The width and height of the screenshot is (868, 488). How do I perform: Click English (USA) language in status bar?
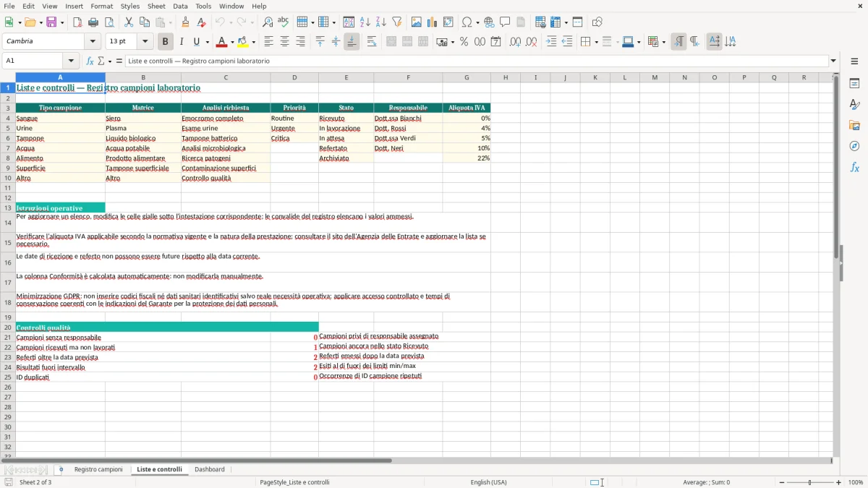pyautogui.click(x=488, y=482)
